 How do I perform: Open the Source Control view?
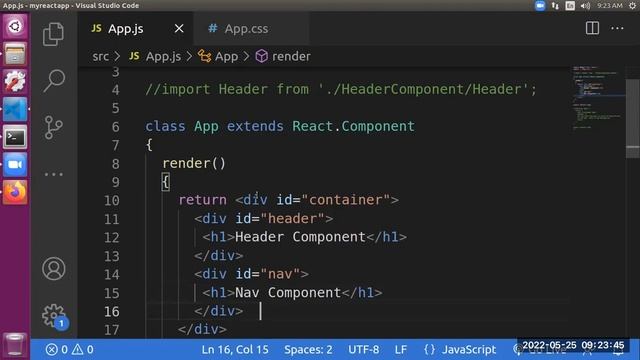coord(53,128)
